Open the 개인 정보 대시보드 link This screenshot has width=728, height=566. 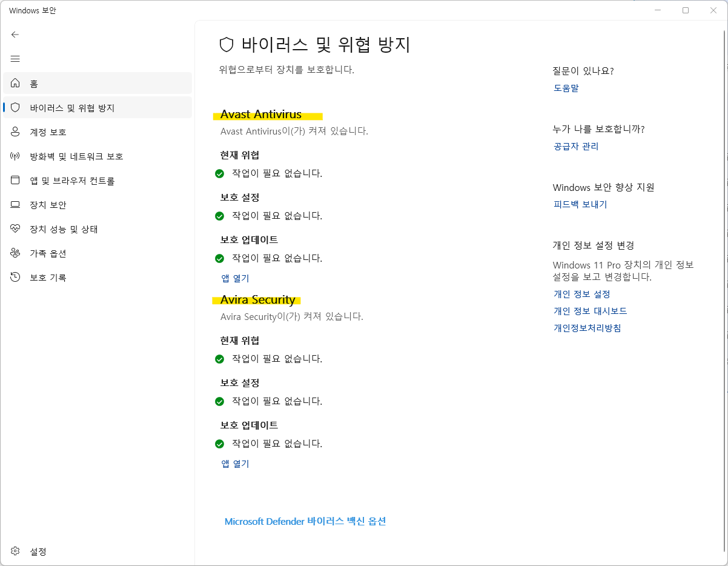(x=590, y=311)
